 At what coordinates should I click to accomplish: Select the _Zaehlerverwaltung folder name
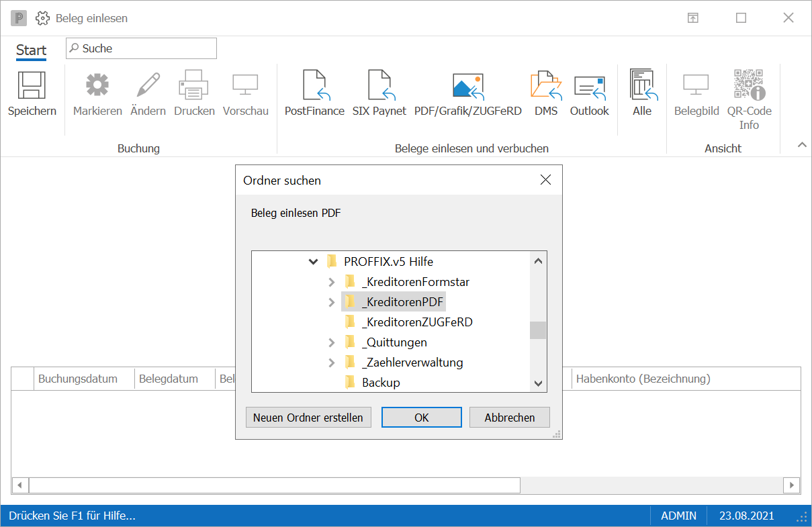(x=412, y=363)
